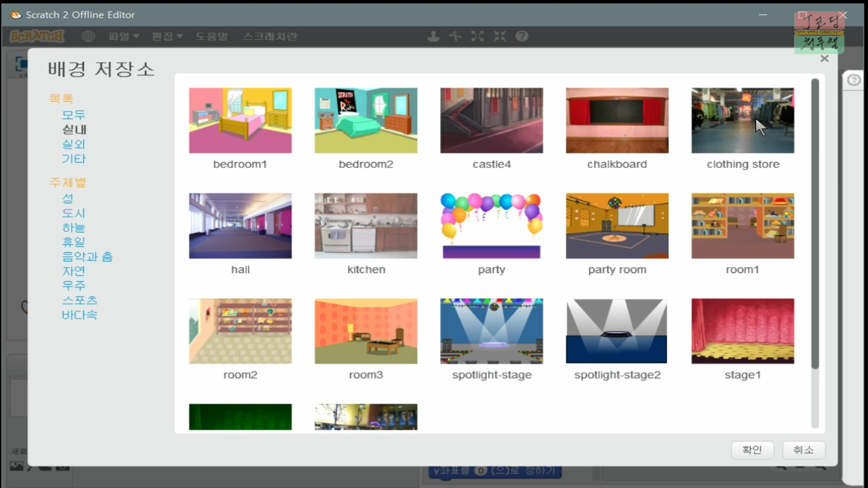Choose the chalkboard backdrop
Image resolution: width=868 pixels, height=488 pixels.
point(617,121)
